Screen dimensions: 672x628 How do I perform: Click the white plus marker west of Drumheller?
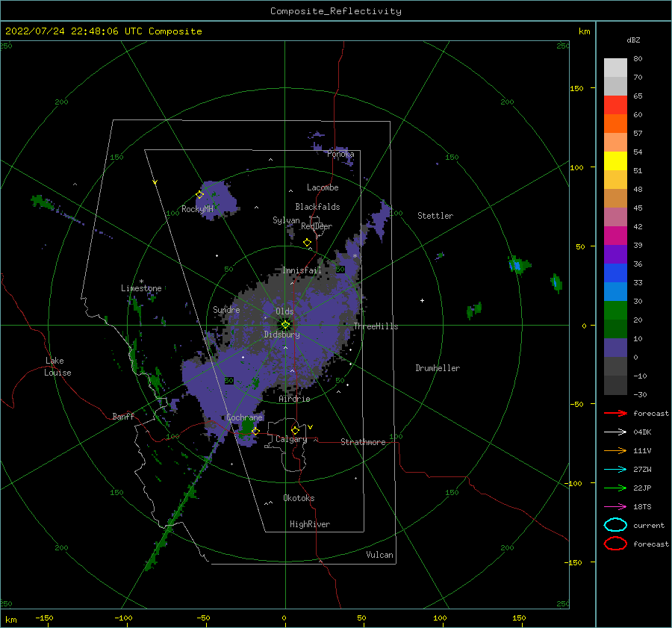(422, 300)
